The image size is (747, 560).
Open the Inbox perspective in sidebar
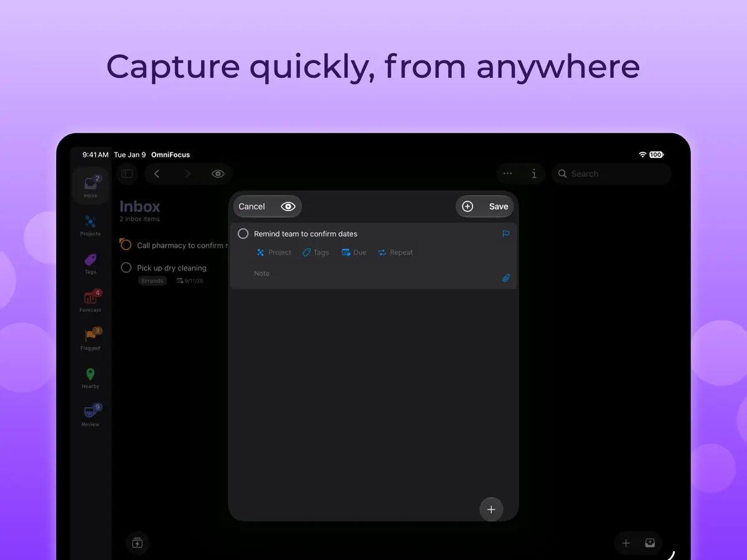tap(91, 187)
